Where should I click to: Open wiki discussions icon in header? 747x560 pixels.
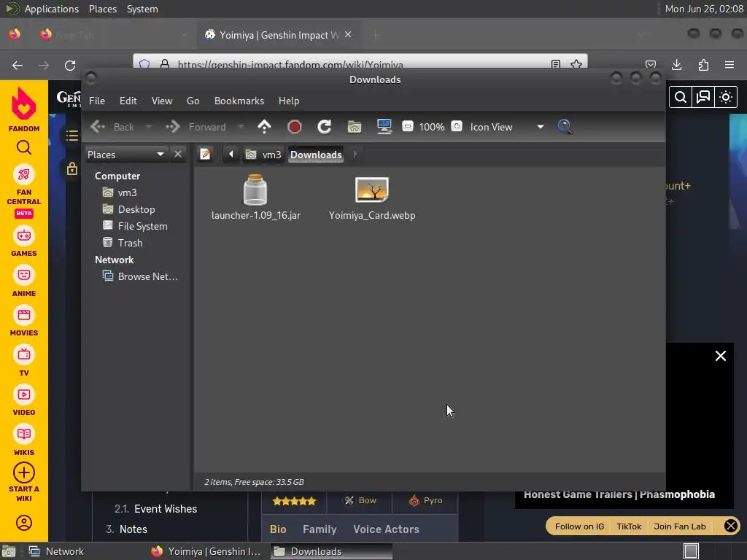click(x=703, y=97)
